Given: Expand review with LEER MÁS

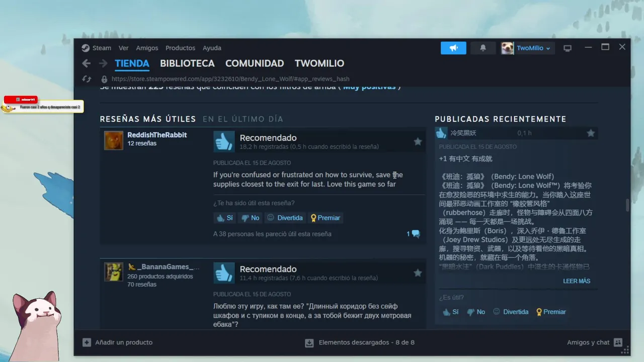Looking at the screenshot, I should [x=577, y=281].
